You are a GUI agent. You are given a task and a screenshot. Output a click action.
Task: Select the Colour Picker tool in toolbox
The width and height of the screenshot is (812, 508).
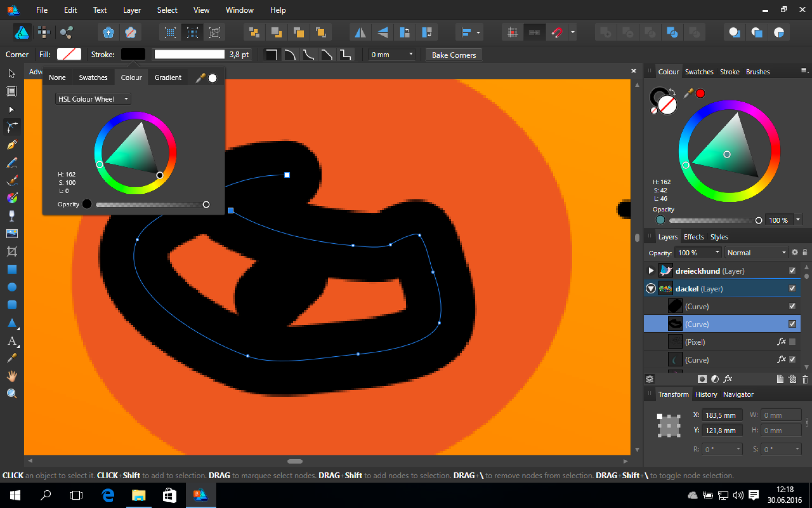12,358
